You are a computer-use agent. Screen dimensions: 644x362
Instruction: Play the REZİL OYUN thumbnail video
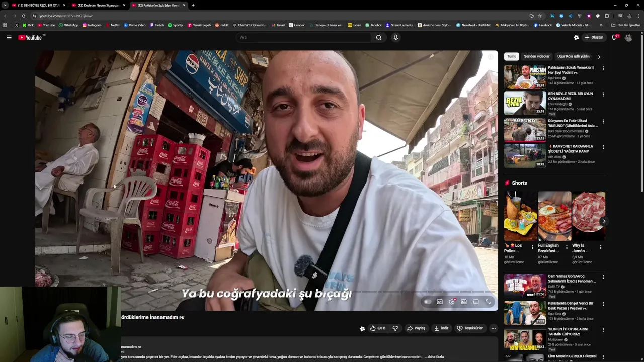point(525,103)
